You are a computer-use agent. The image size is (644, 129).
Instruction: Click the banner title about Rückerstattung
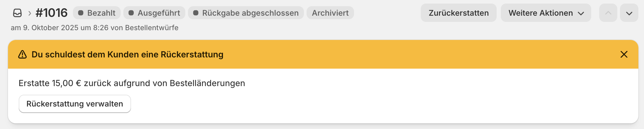coord(127,54)
